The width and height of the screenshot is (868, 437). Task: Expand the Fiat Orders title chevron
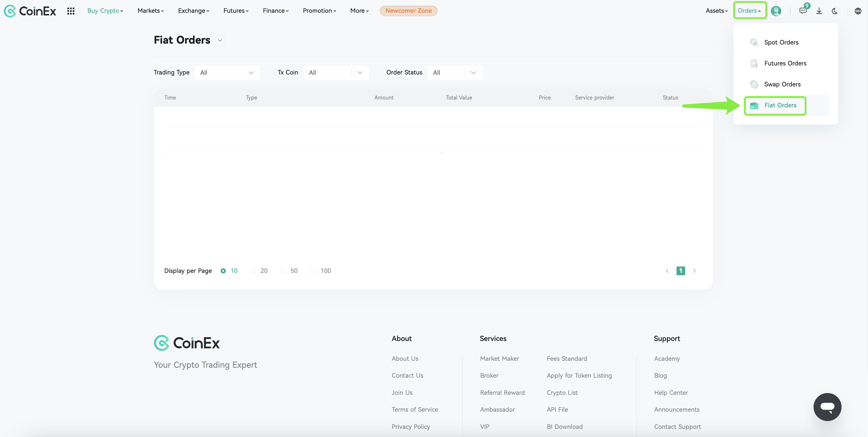tap(220, 40)
